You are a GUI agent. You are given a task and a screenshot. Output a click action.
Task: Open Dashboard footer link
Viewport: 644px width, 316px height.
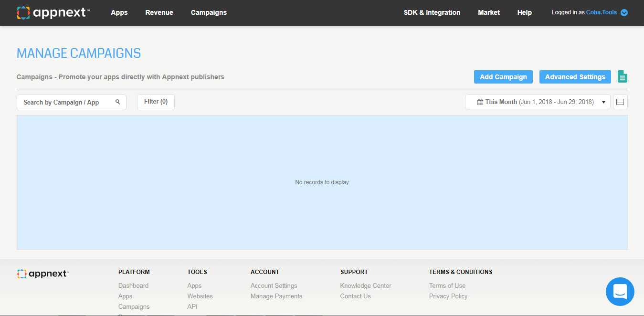(x=133, y=285)
